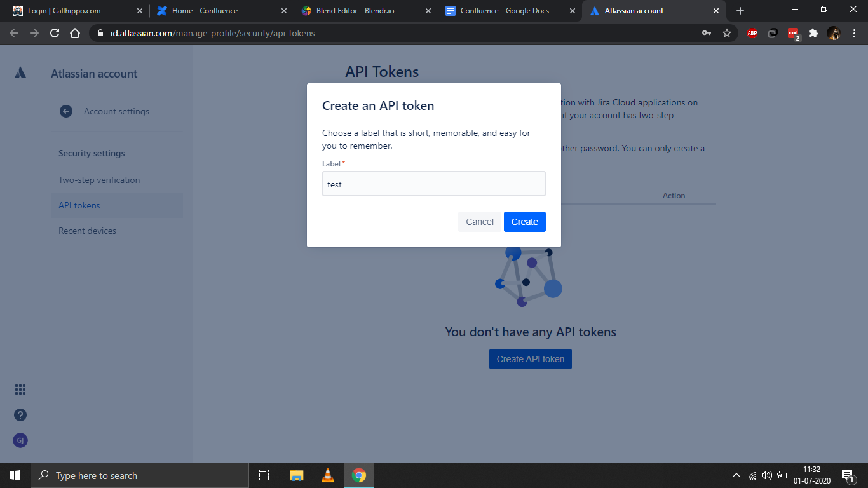Click the Action column header

[x=674, y=196]
